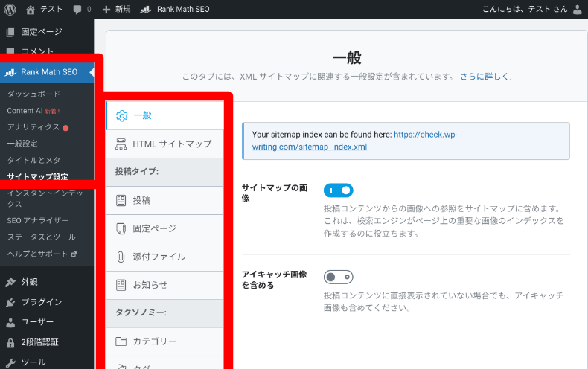Click the comments bubble icon in admin bar
Viewport: 588px width, 369px height.
[78, 10]
